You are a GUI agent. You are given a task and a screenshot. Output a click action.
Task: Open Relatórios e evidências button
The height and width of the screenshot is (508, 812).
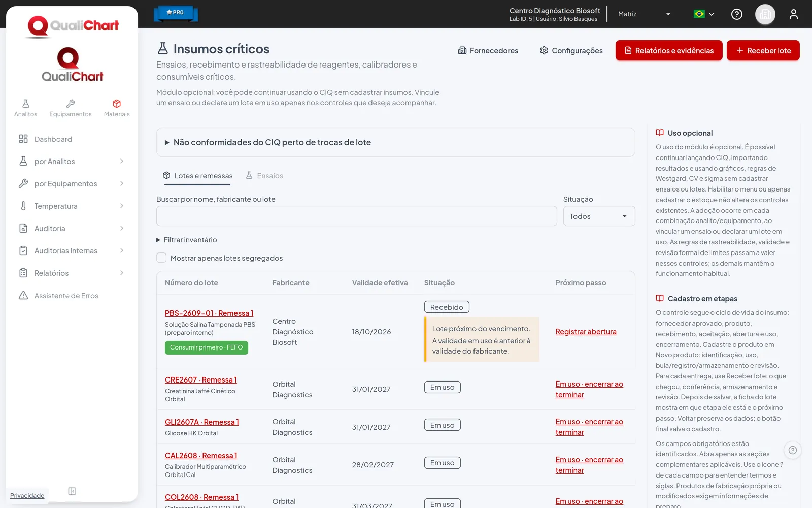pyautogui.click(x=669, y=50)
